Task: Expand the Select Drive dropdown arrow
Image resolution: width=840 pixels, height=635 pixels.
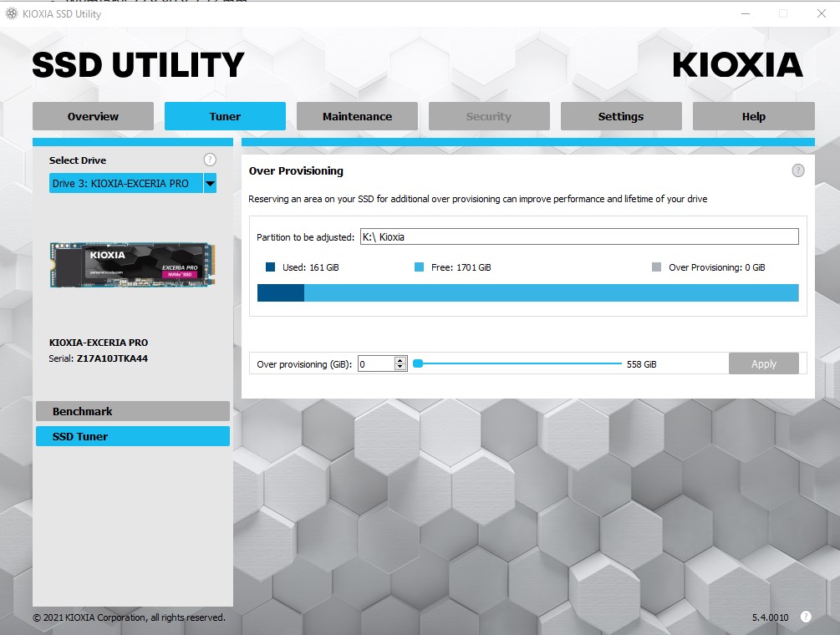Action: 210,184
